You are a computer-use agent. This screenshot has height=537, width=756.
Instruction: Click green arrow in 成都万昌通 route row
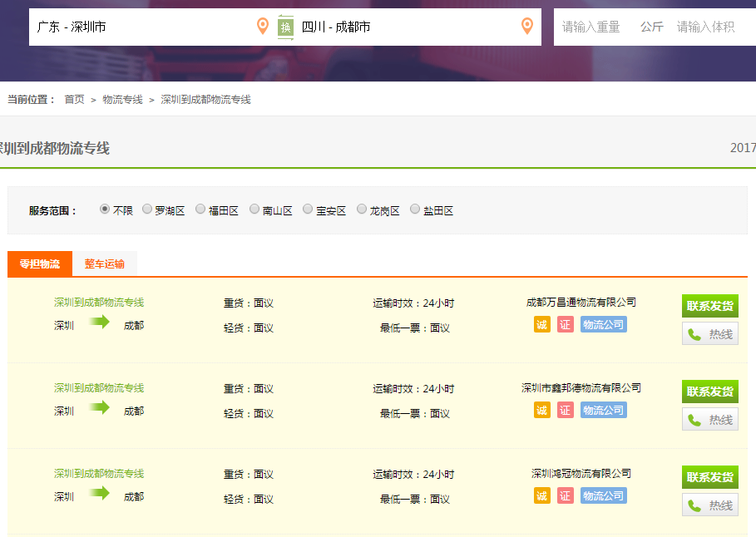[99, 322]
